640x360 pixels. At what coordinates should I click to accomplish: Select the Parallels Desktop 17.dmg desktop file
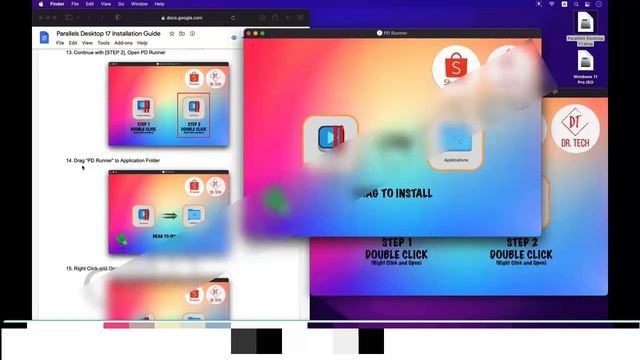coord(585,29)
